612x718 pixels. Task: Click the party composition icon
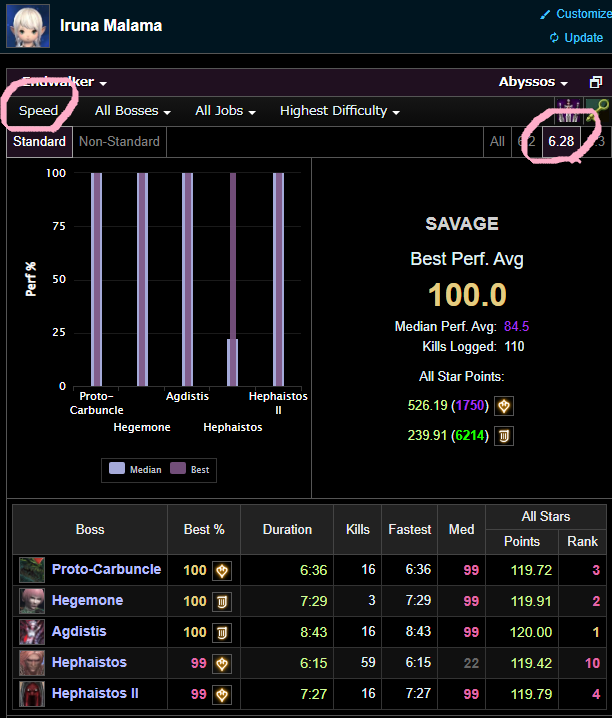[x=569, y=111]
